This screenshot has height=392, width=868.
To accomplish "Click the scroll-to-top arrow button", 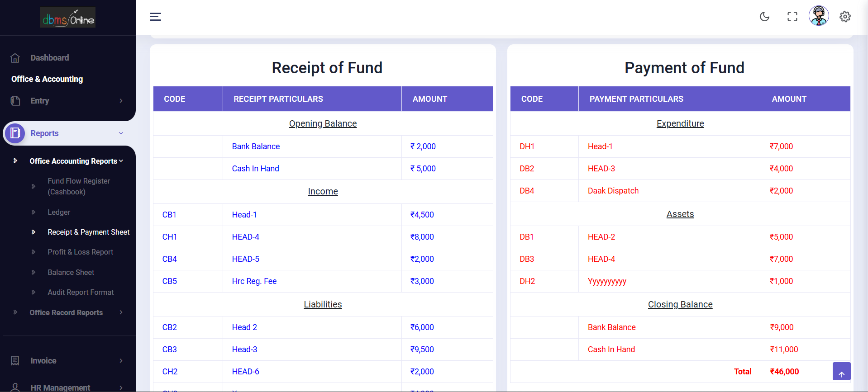I will point(841,372).
